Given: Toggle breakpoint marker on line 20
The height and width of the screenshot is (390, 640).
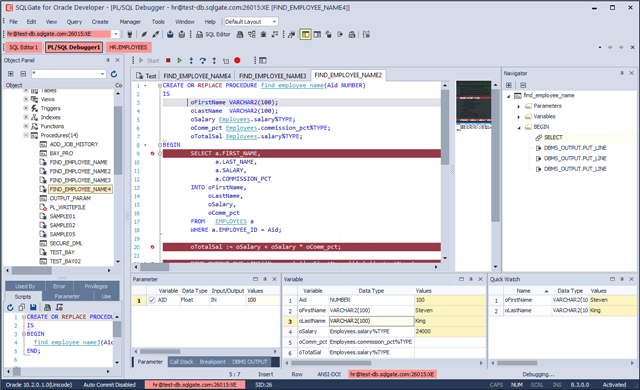Looking at the screenshot, I should point(152,247).
